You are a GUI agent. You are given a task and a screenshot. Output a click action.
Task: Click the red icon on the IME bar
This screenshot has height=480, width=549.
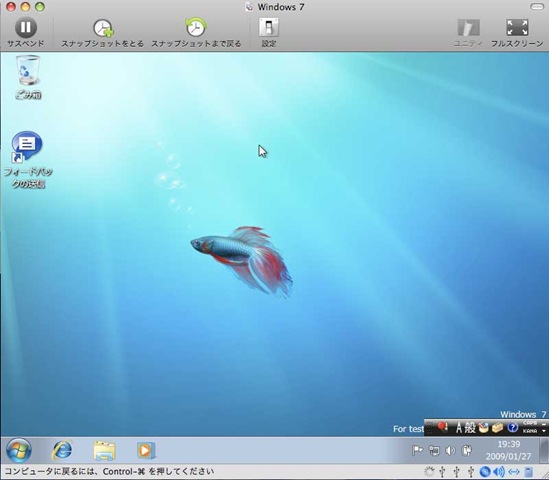(443, 427)
